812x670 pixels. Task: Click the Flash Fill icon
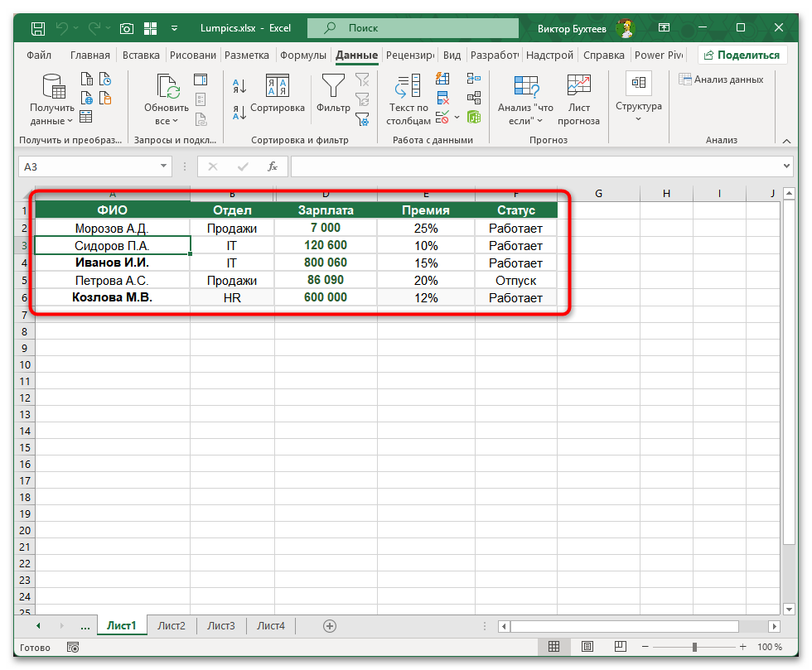click(x=442, y=79)
